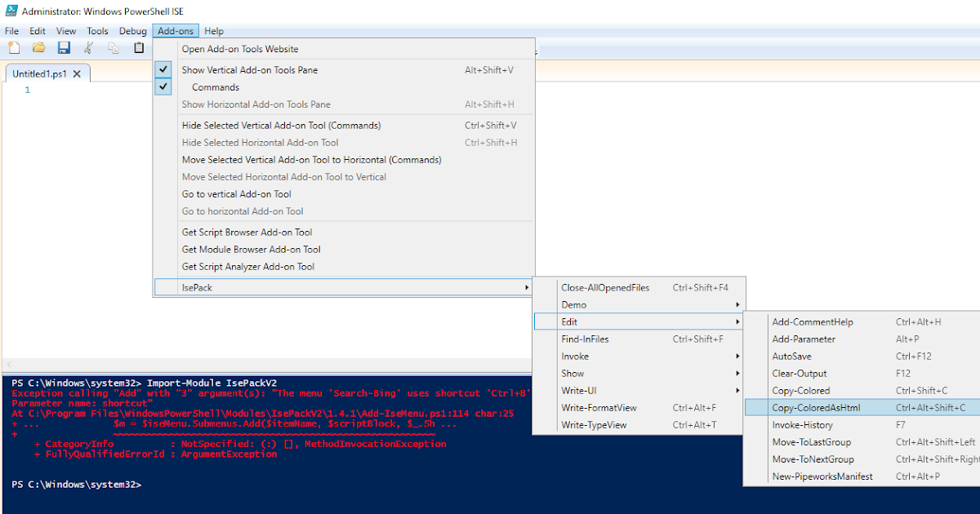Click the Open Add-on Tools Website entry
980x514 pixels.
tap(242, 49)
